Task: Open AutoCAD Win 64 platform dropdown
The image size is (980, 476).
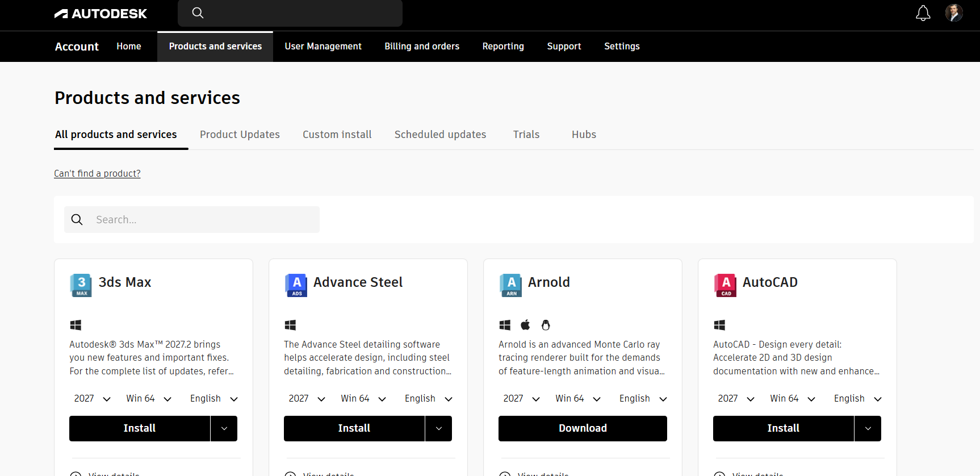Action: pos(793,399)
